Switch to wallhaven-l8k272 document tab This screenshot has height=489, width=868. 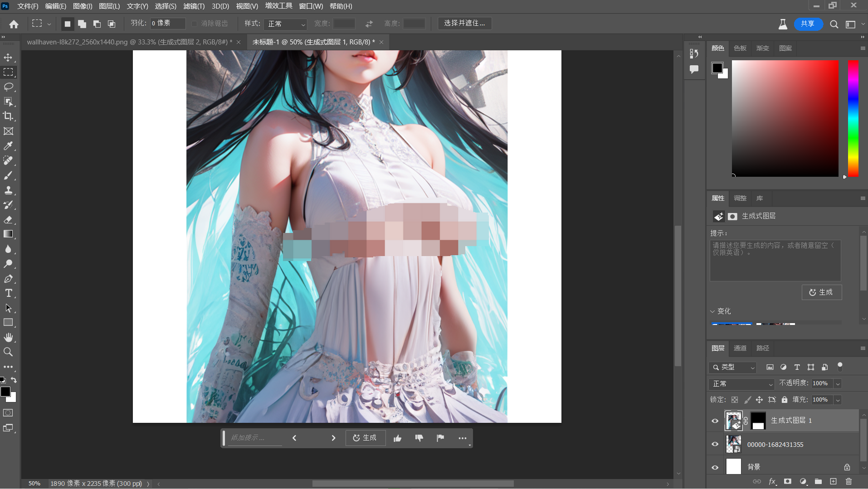pyautogui.click(x=129, y=42)
